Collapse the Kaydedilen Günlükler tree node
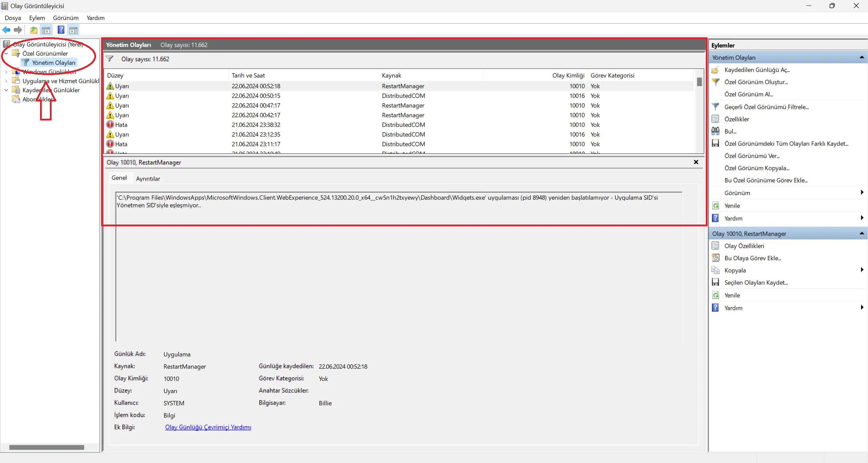Image resolution: width=868 pixels, height=463 pixels. point(6,90)
